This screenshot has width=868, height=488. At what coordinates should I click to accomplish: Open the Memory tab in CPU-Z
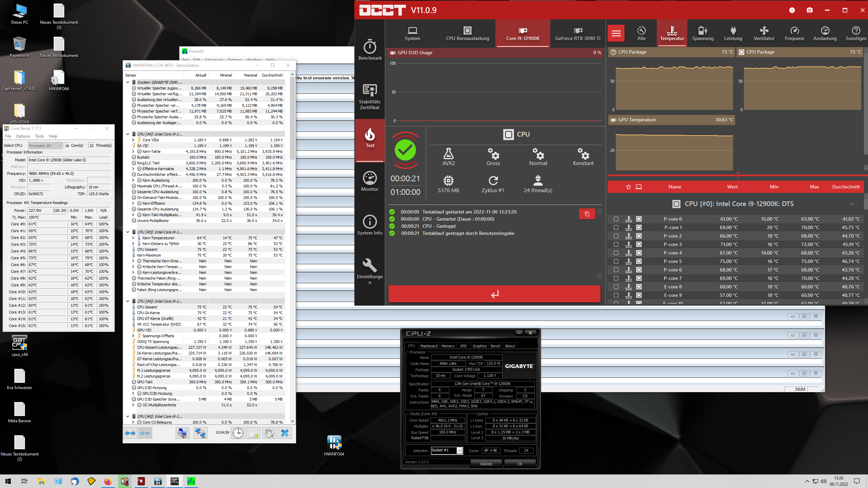coord(448,346)
